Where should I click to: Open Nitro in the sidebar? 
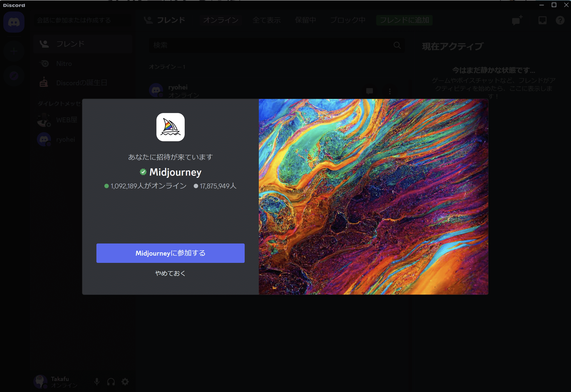pos(64,64)
